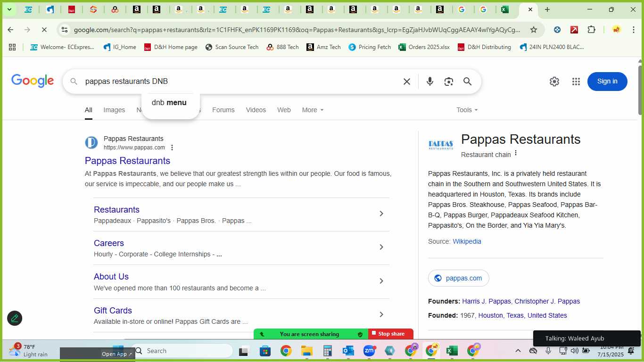This screenshot has width=644, height=362.
Task: Expand the More search filters menu
Action: point(313,110)
